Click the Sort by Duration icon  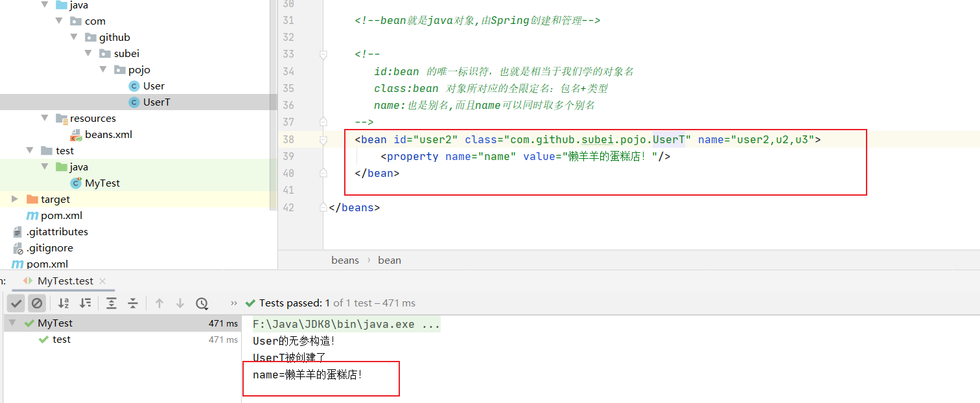point(85,303)
